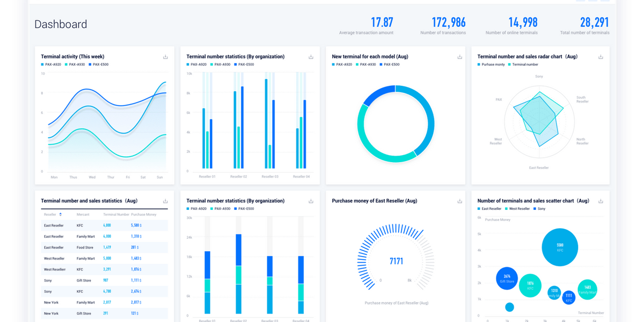
Task: Click South Reseller label on radar chart
Action: [x=582, y=100]
